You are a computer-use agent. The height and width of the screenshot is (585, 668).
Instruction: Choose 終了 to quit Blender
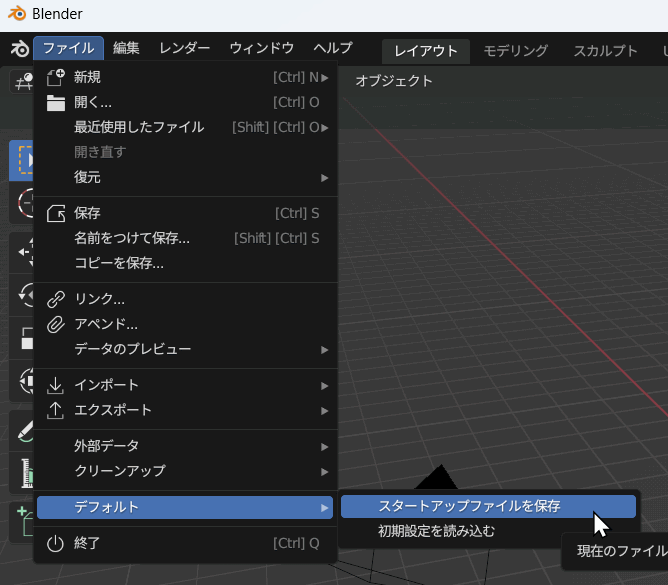[185, 543]
